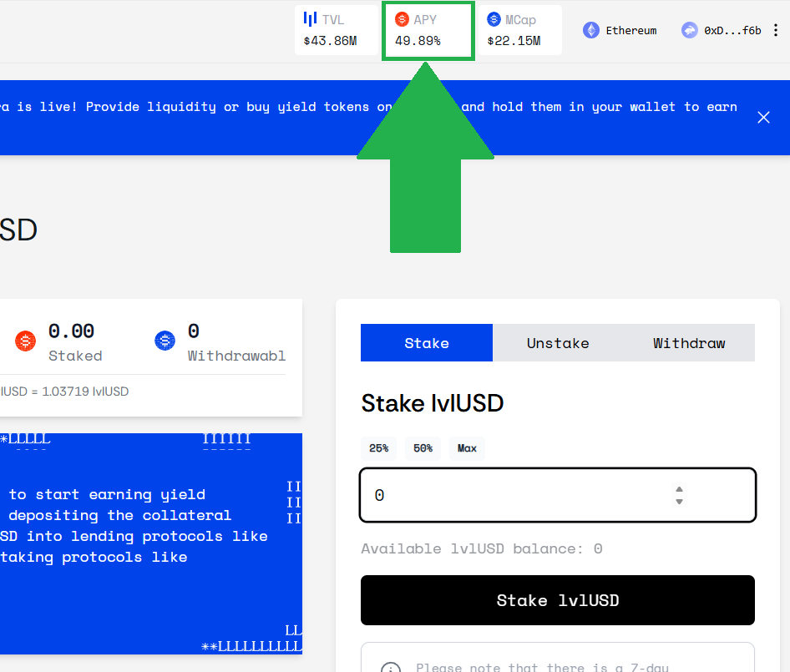Open the MCap $22.15M stat card
The height and width of the screenshot is (672, 790).
(x=520, y=30)
